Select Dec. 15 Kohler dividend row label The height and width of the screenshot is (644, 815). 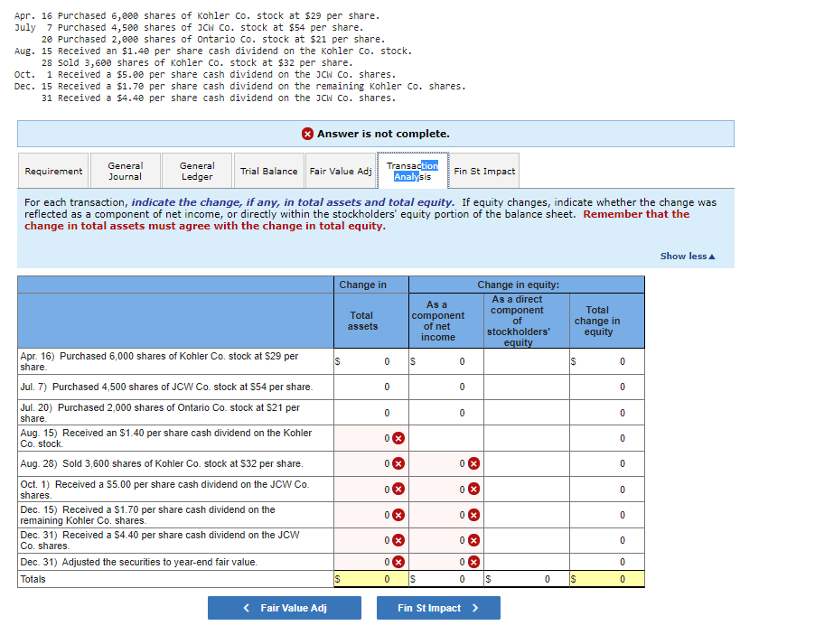[x=175, y=515]
